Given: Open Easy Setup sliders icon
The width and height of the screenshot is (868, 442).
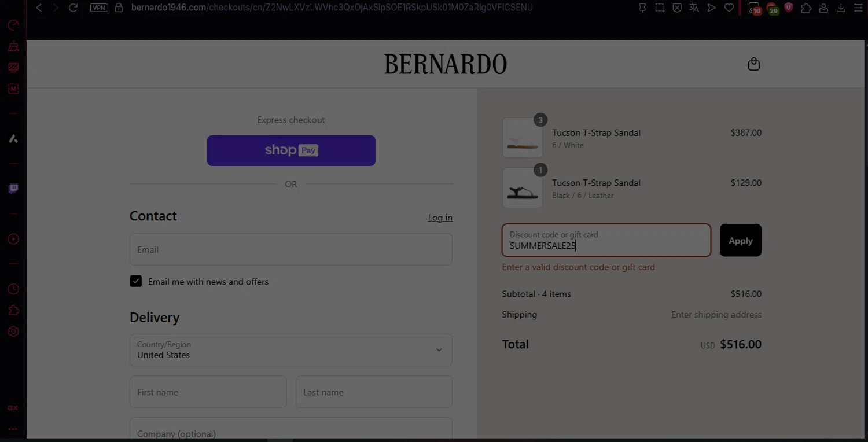Looking at the screenshot, I should pos(858,8).
